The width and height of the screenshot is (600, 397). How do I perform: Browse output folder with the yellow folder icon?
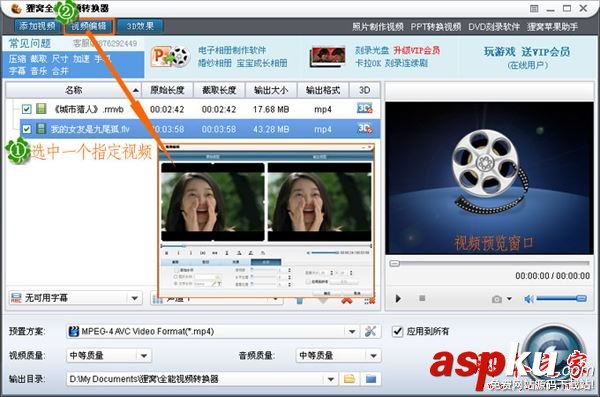coord(349,379)
